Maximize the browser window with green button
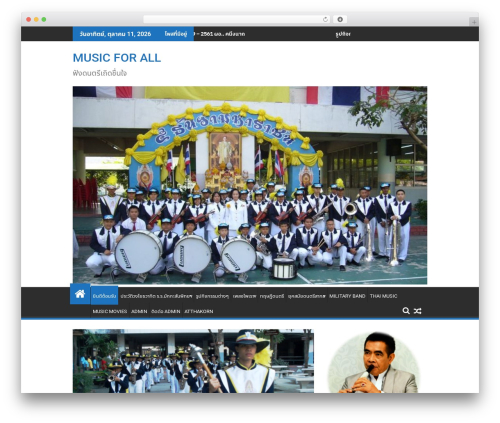The height and width of the screenshot is (423, 500). pyautogui.click(x=44, y=20)
